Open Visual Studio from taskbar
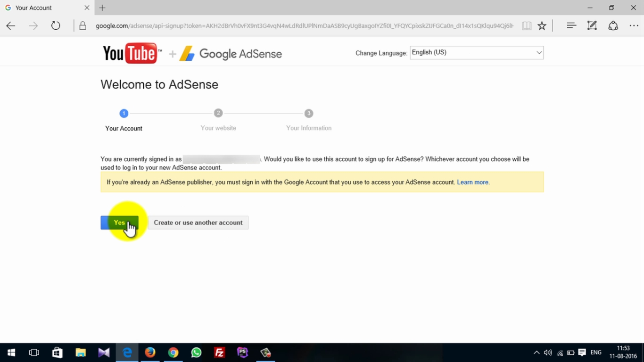 pos(104,353)
